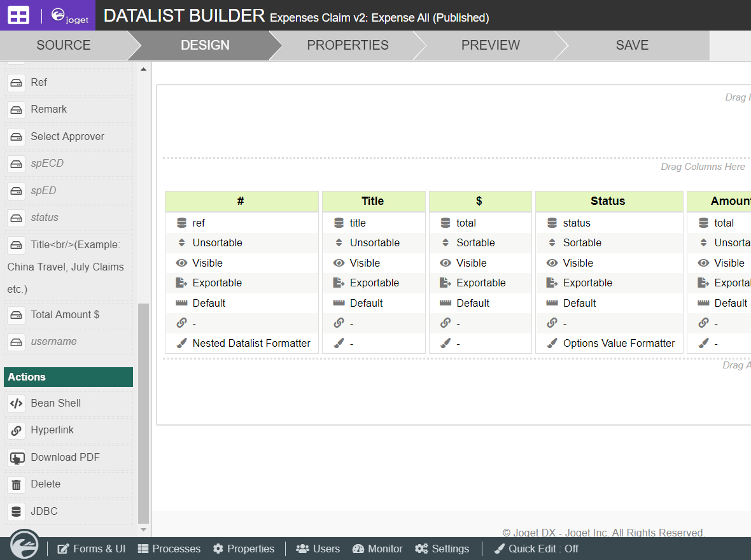The height and width of the screenshot is (560, 751).
Task: Toggle Visible setting of Status column
Action: coord(577,263)
